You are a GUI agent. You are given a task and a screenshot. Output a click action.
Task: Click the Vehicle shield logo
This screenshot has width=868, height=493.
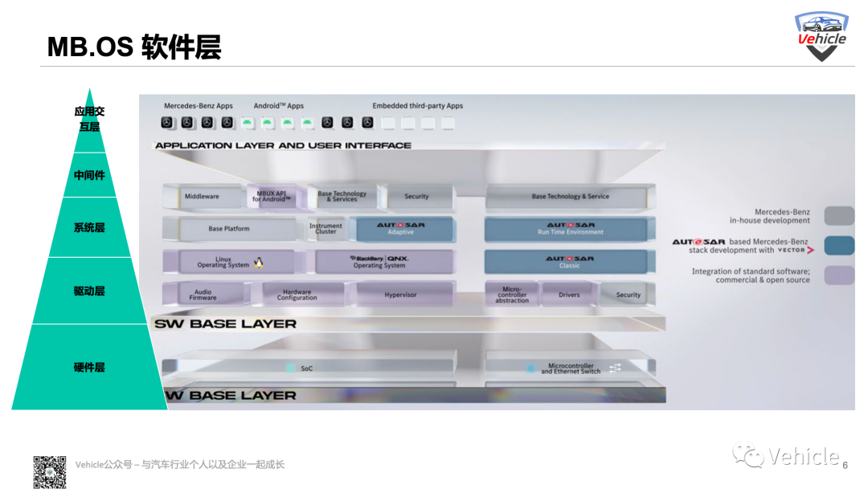click(x=821, y=36)
